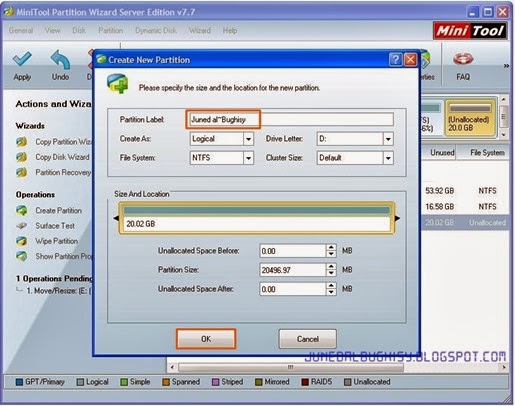515x406 pixels.
Task: Click the Logical legend color swatch
Action: coord(80,382)
